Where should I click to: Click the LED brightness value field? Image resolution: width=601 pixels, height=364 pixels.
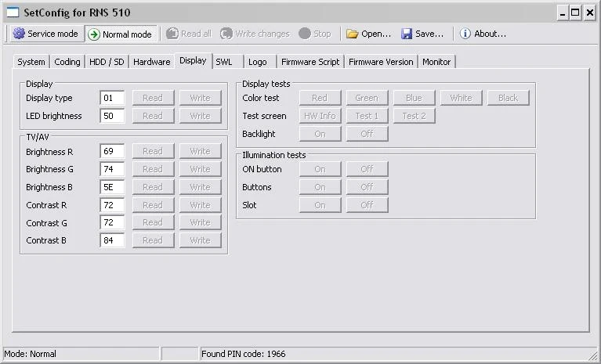point(112,116)
